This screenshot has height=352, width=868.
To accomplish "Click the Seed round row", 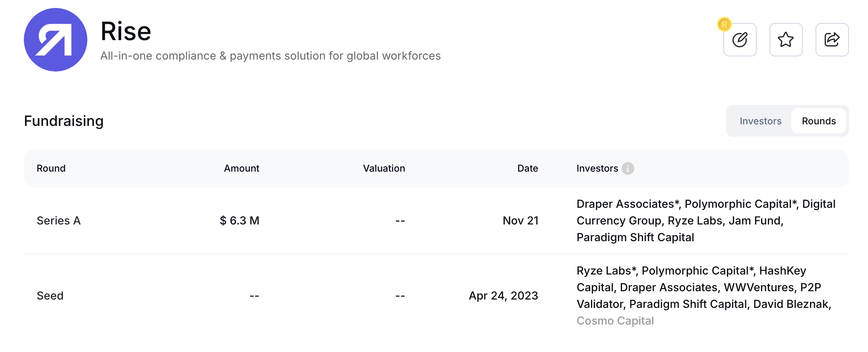I will tap(50, 296).
